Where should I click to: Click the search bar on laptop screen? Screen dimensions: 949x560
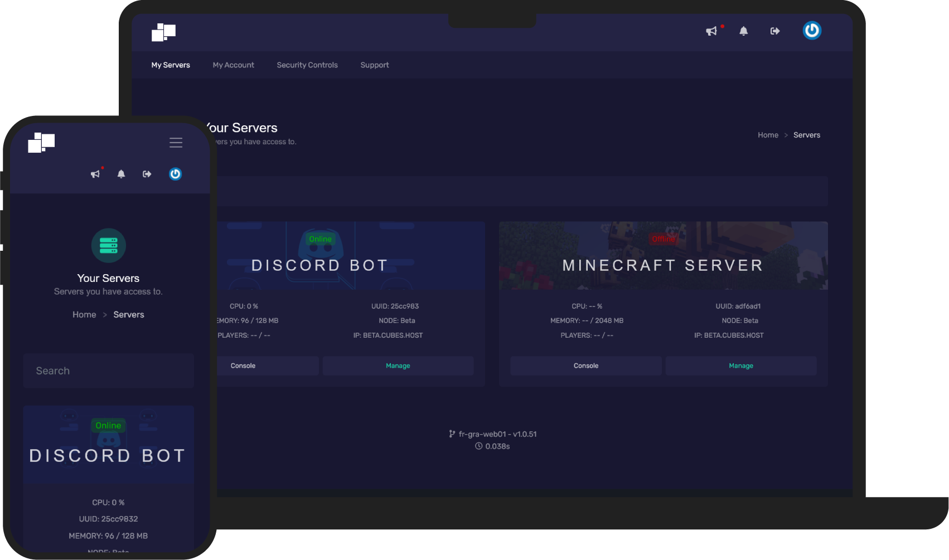(522, 191)
